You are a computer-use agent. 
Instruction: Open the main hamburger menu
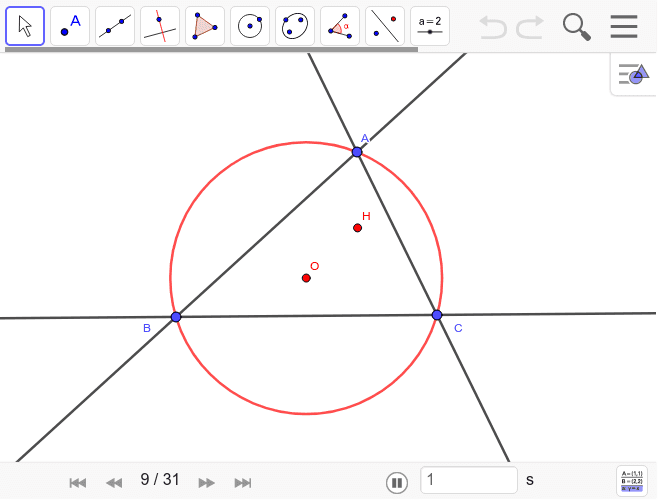point(624,27)
